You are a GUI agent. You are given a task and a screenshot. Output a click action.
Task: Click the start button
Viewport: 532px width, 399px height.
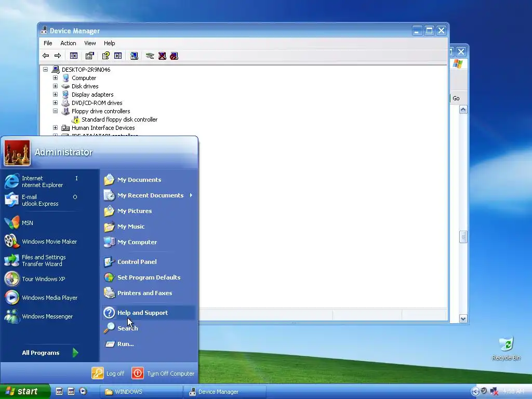pyautogui.click(x=25, y=391)
